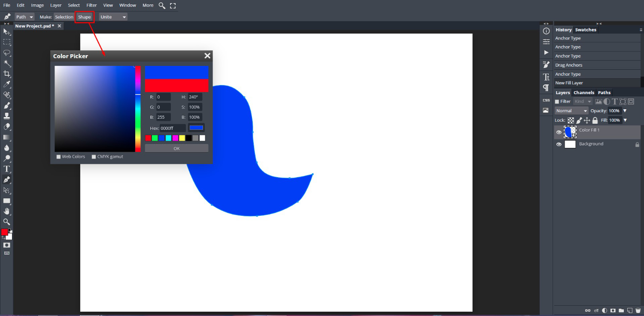Open layer effects 'eff' button
The image size is (644, 316).
coord(596,310)
